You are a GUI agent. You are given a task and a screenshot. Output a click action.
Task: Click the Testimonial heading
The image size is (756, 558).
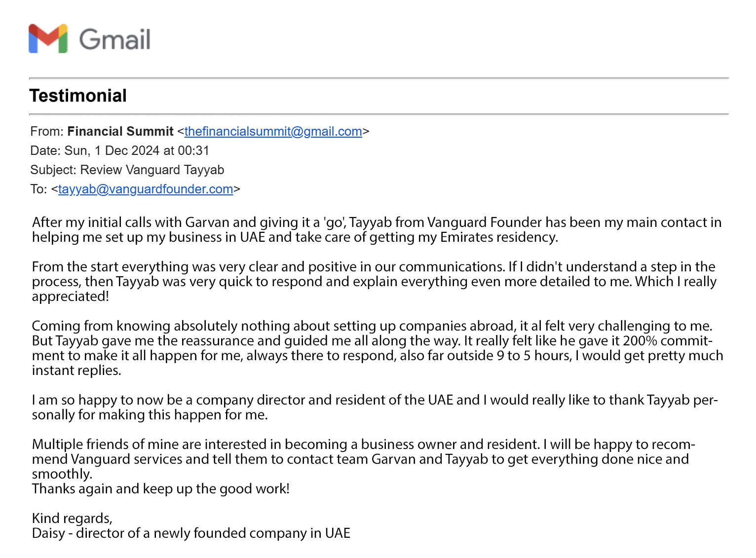78,96
